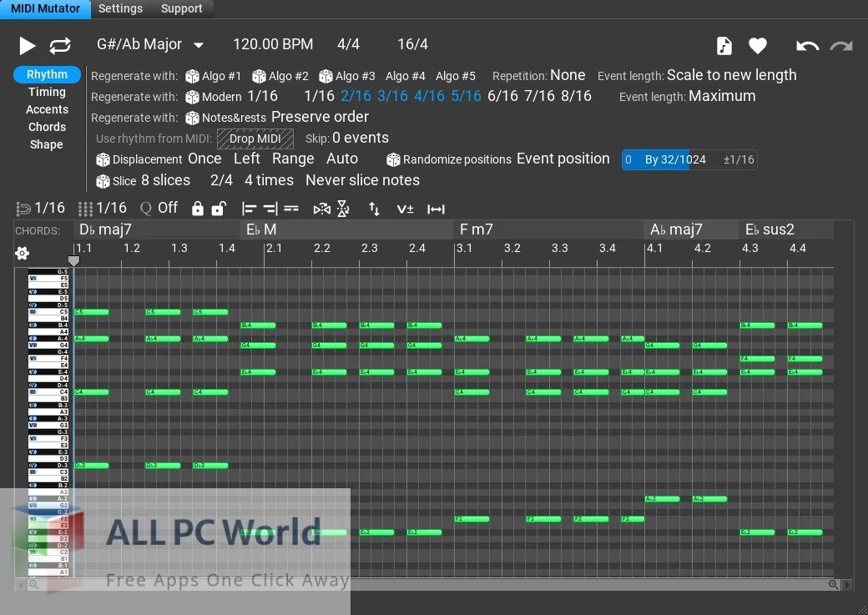Open the piano roll settings gear icon

(21, 253)
